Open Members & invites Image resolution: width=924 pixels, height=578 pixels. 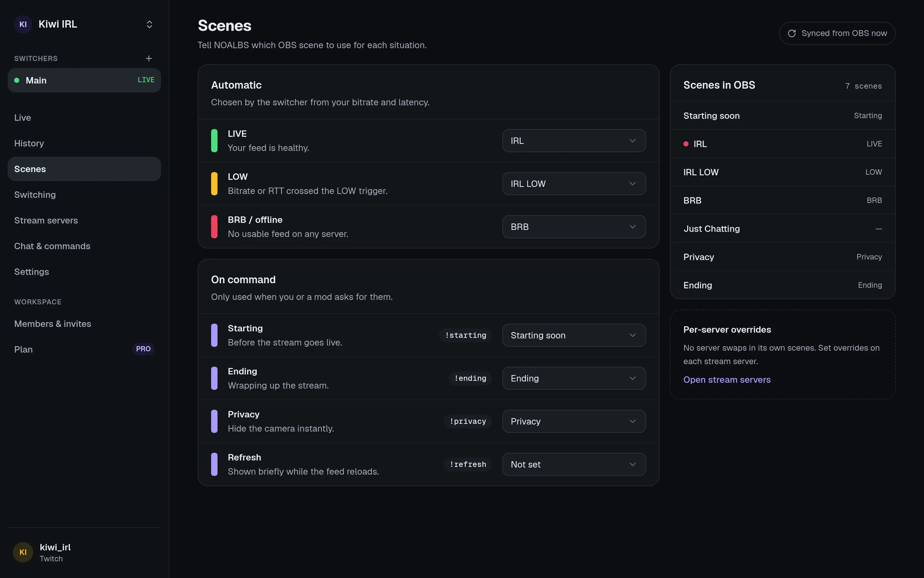(84, 324)
